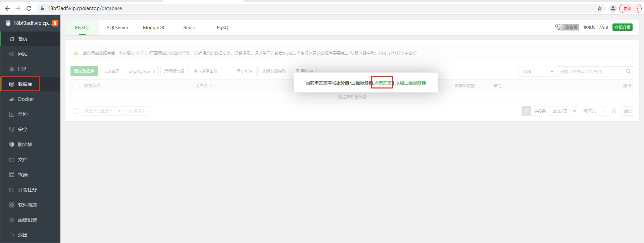Click the 同步所有 button

(x=245, y=71)
